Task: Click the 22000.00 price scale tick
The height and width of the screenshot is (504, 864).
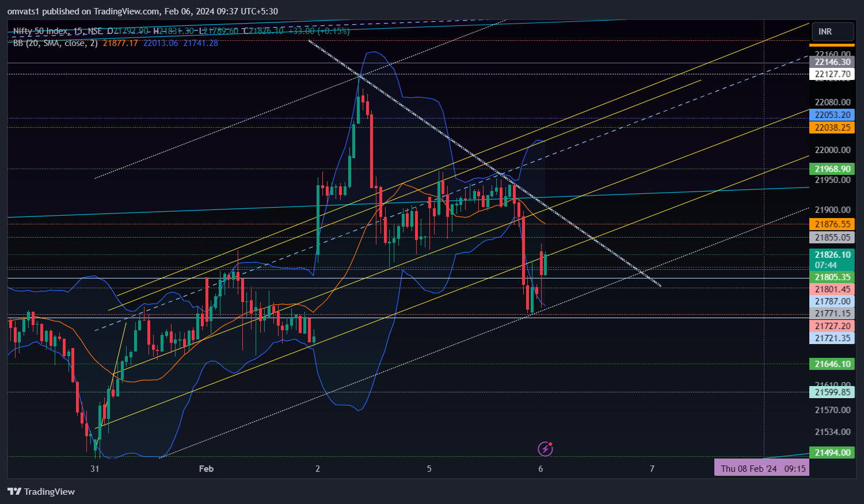Action: 832,150
